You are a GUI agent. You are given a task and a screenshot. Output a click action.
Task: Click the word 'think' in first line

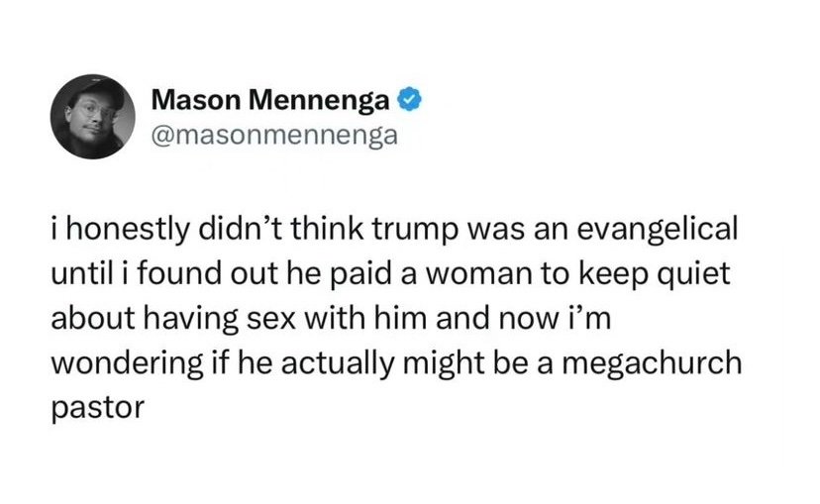[327, 229]
